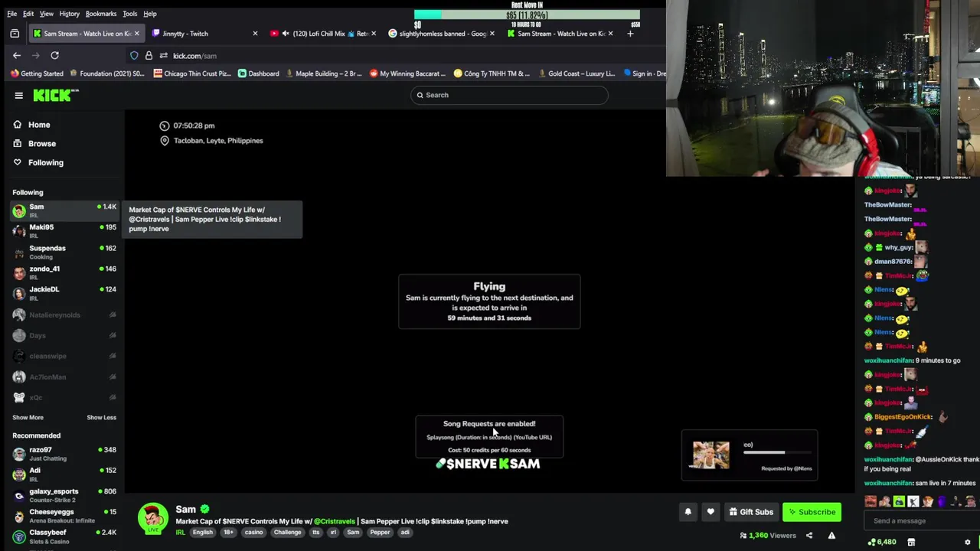Click the English tag chip
Viewport: 980px width, 551px height.
pyautogui.click(x=203, y=533)
